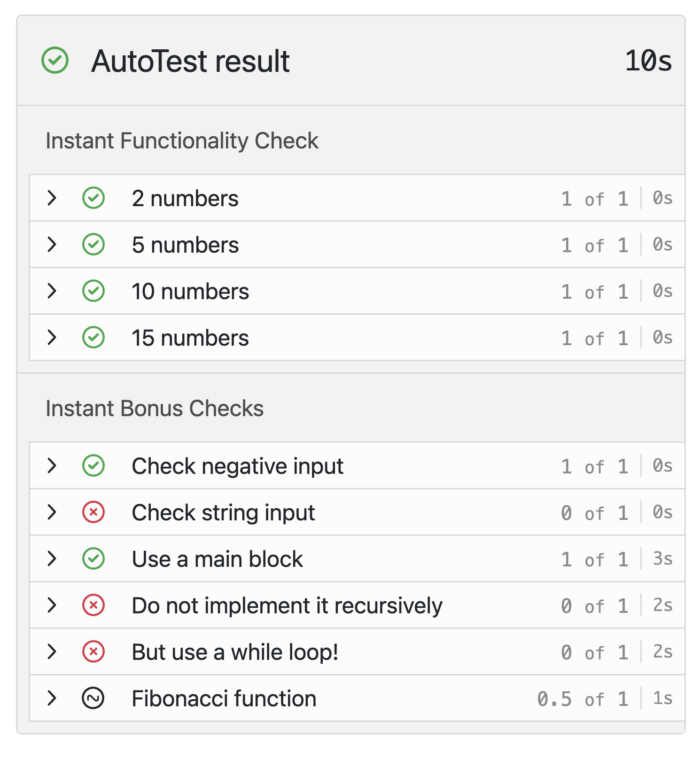Screen dimensions: 700x758
Task: Open the But use a while loop chevron
Action: tap(52, 652)
